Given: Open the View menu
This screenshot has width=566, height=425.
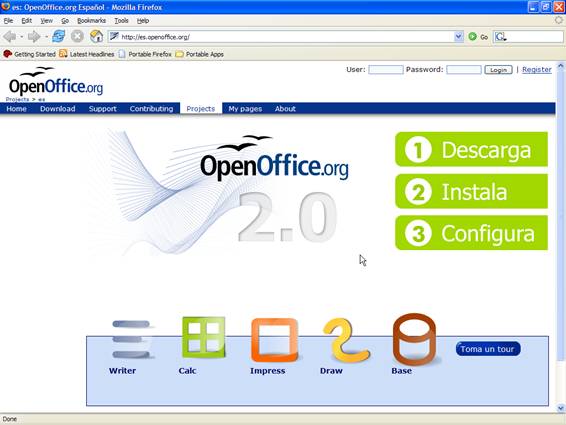Looking at the screenshot, I should pyautogui.click(x=46, y=21).
